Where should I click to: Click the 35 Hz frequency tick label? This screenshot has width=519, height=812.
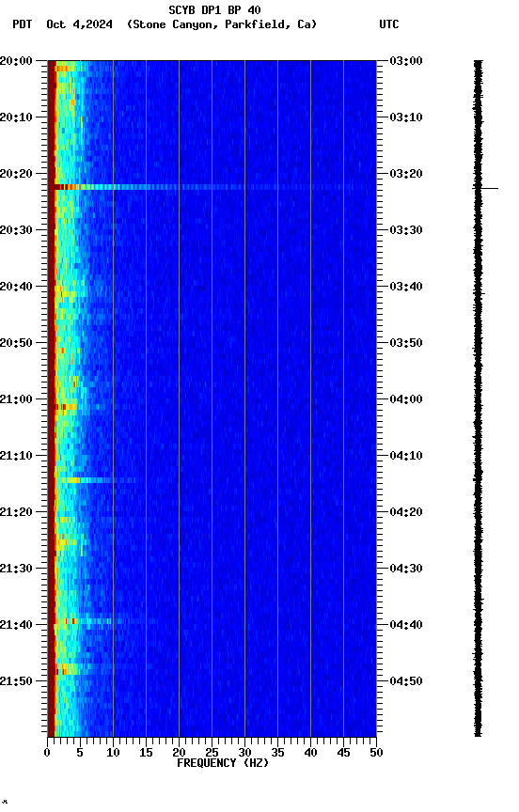click(277, 754)
